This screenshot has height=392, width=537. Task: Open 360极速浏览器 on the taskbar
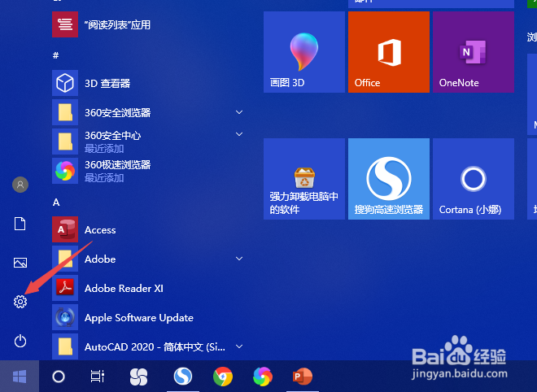tap(263, 377)
